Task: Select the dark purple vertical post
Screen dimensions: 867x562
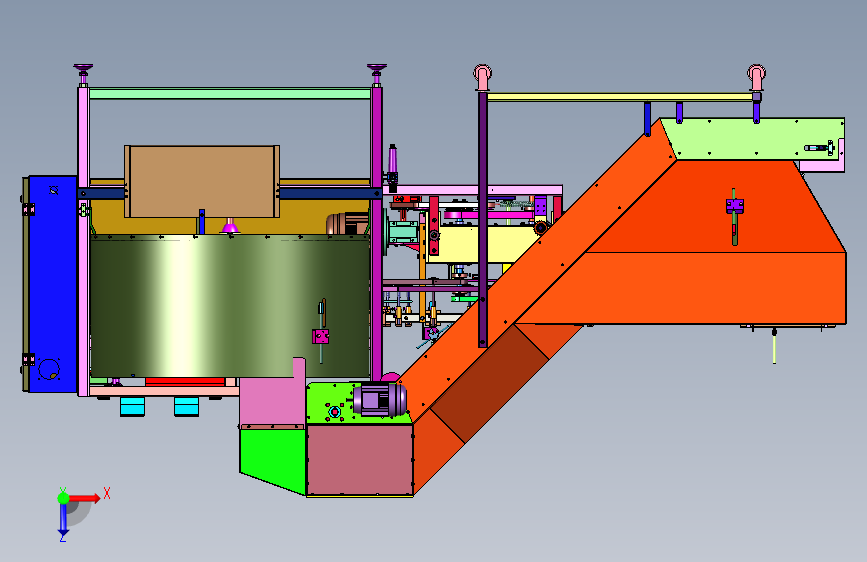Action: [x=483, y=220]
